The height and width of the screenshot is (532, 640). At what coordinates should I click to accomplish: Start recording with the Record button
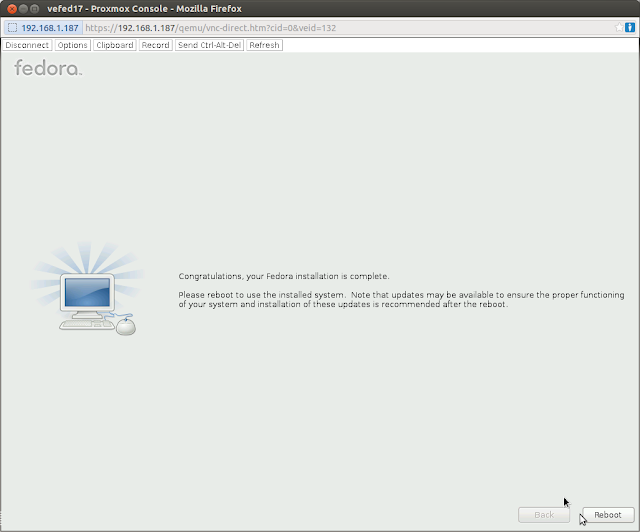156,45
